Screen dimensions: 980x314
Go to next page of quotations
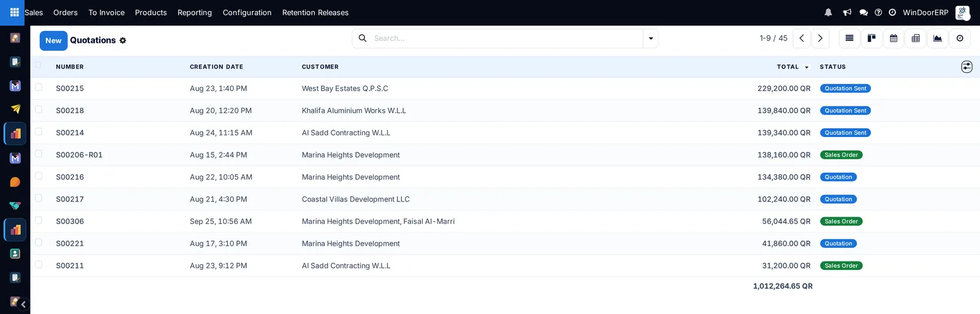pyautogui.click(x=820, y=38)
